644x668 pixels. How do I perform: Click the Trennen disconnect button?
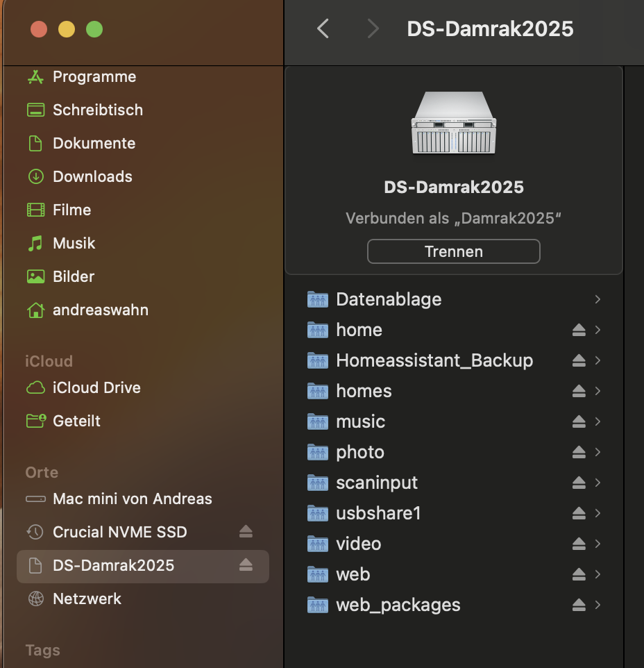tap(454, 251)
